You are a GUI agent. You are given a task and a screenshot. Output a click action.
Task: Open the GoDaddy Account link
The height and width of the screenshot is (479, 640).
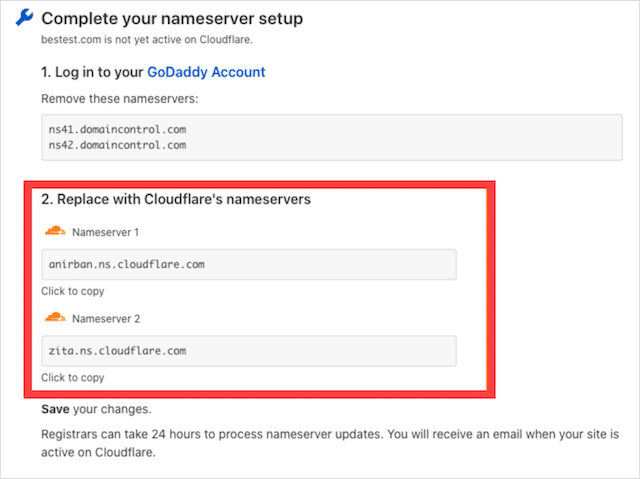(x=206, y=72)
